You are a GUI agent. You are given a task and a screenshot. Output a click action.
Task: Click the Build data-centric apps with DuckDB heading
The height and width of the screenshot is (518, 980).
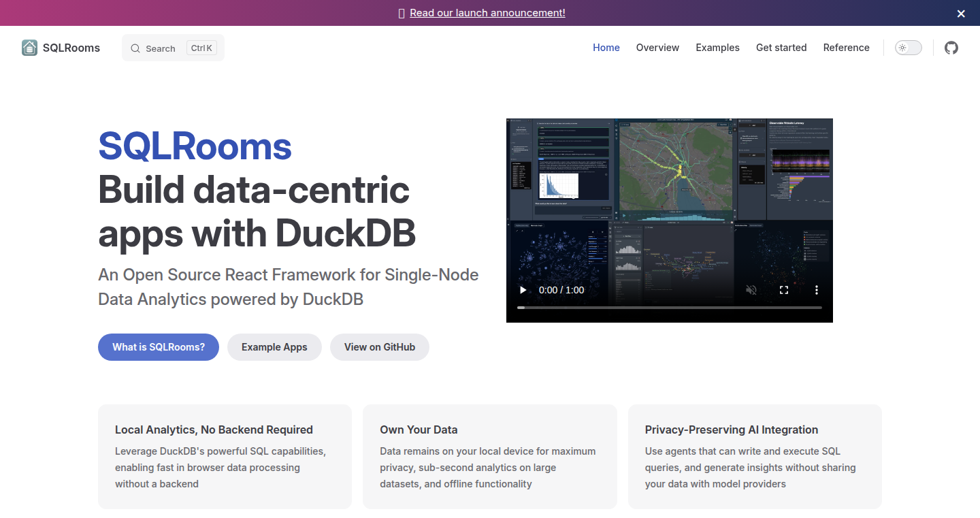[x=257, y=212]
